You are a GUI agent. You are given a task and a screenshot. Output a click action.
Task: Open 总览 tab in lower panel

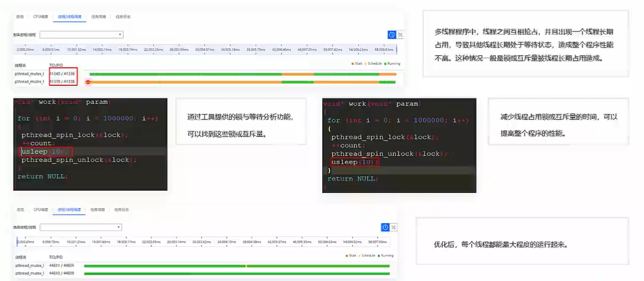click(20, 209)
